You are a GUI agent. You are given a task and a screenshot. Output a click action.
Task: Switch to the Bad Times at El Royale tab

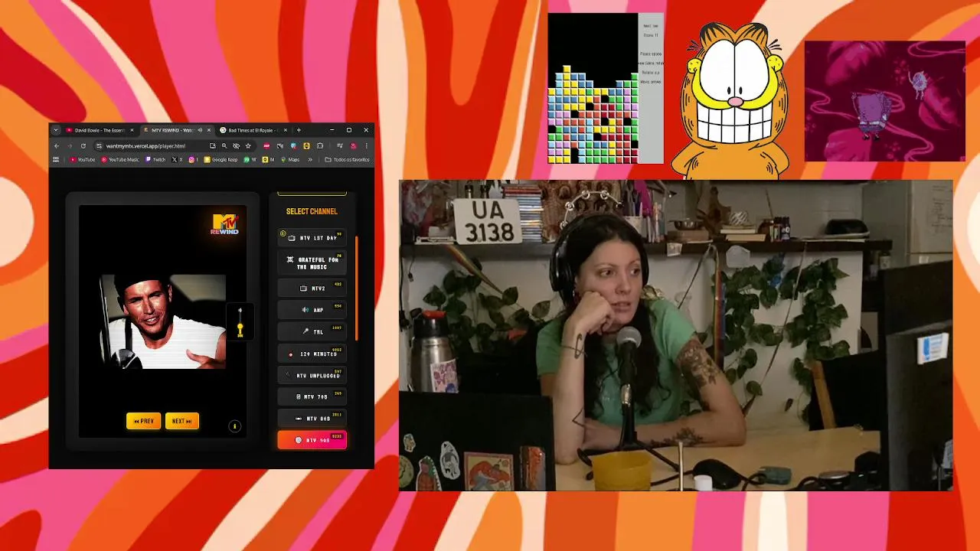pyautogui.click(x=252, y=130)
